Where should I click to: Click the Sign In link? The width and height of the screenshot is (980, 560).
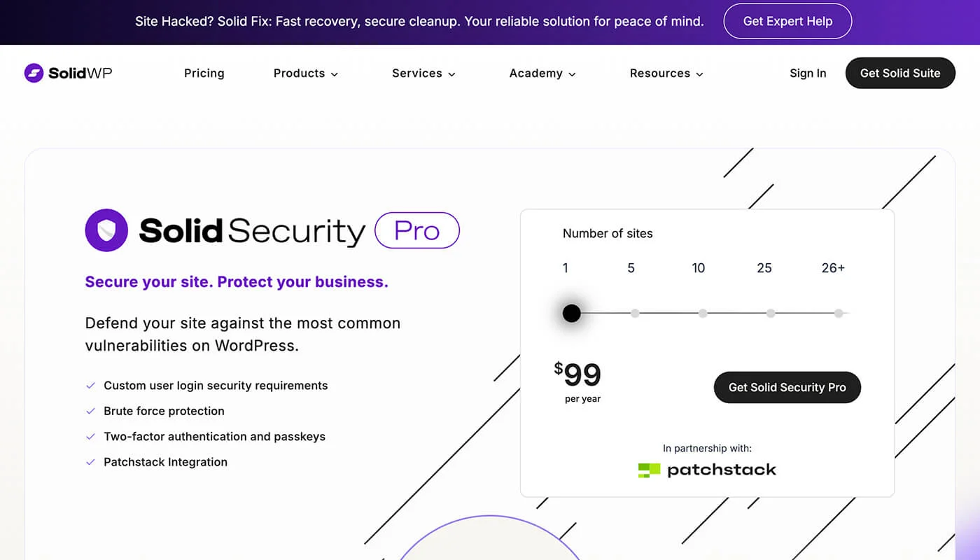click(x=808, y=73)
